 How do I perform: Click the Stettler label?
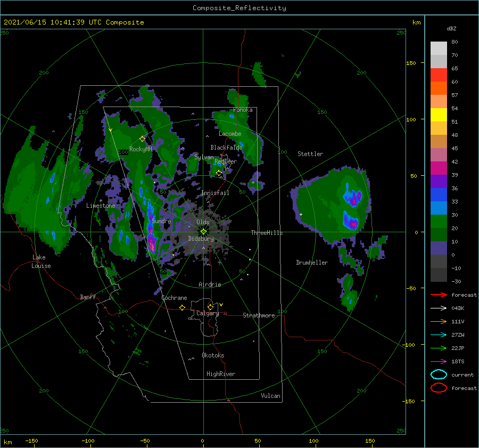coord(310,154)
